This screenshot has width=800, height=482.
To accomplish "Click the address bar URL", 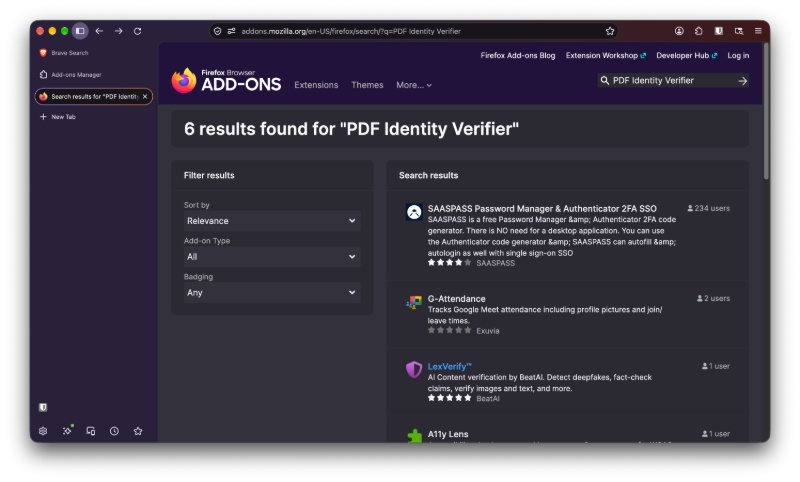I will 351,31.
